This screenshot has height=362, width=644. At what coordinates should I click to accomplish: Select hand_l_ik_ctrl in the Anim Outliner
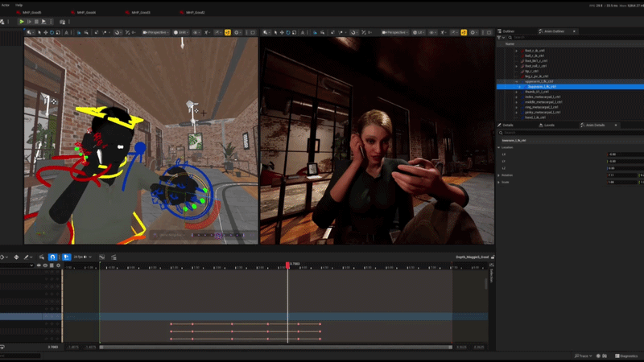click(535, 117)
